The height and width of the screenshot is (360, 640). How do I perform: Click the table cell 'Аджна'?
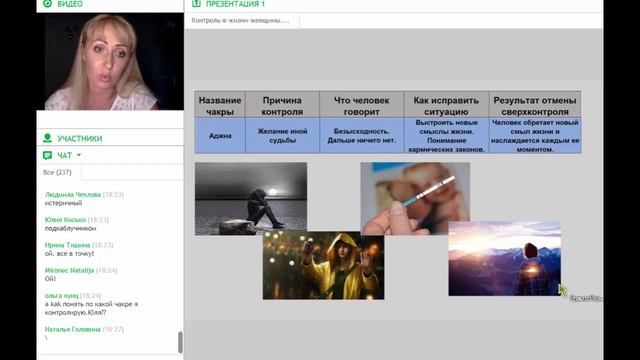click(220, 136)
